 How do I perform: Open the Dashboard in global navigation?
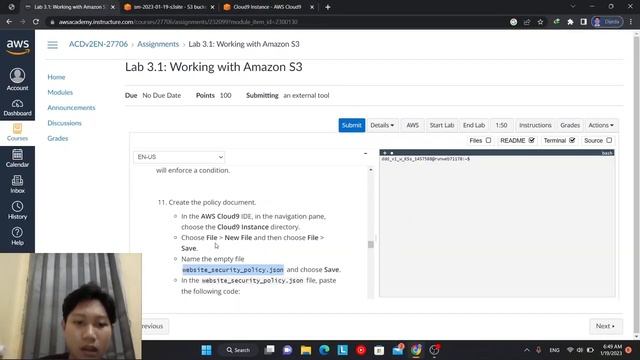[x=17, y=108]
